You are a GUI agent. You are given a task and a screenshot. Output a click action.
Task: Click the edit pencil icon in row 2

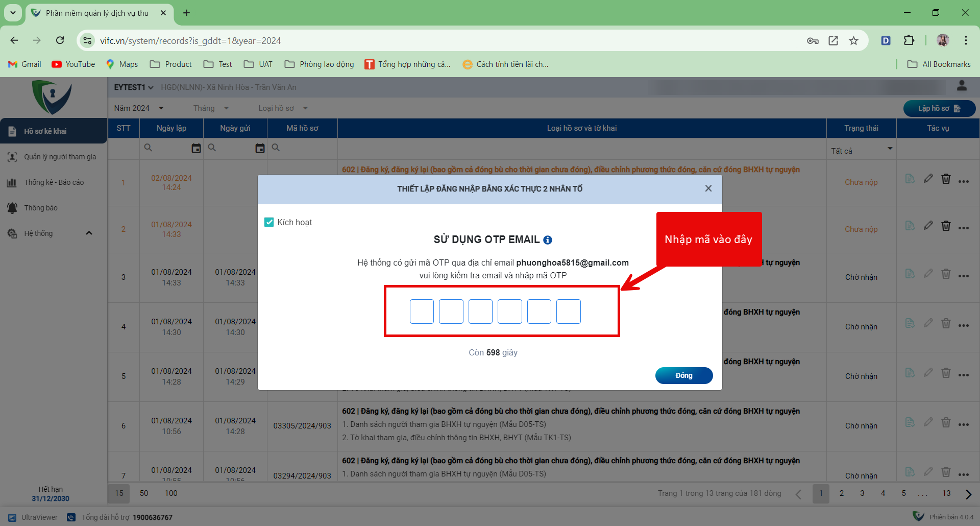(928, 225)
